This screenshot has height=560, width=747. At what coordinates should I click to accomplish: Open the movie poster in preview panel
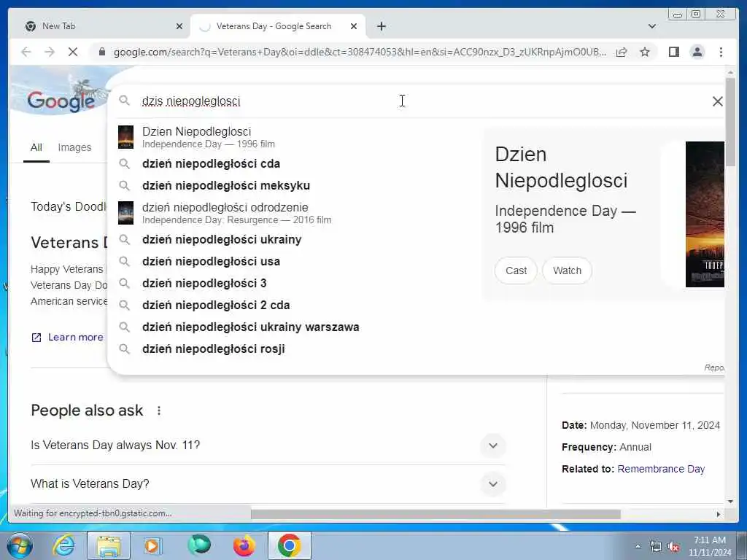705,214
